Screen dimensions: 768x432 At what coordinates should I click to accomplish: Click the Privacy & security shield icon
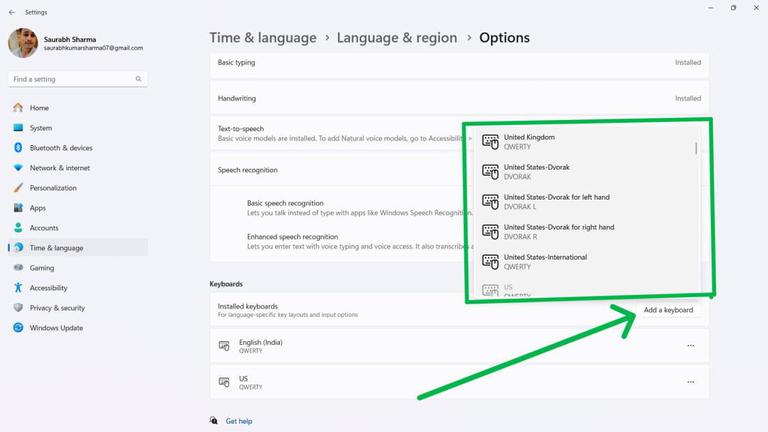point(18,308)
